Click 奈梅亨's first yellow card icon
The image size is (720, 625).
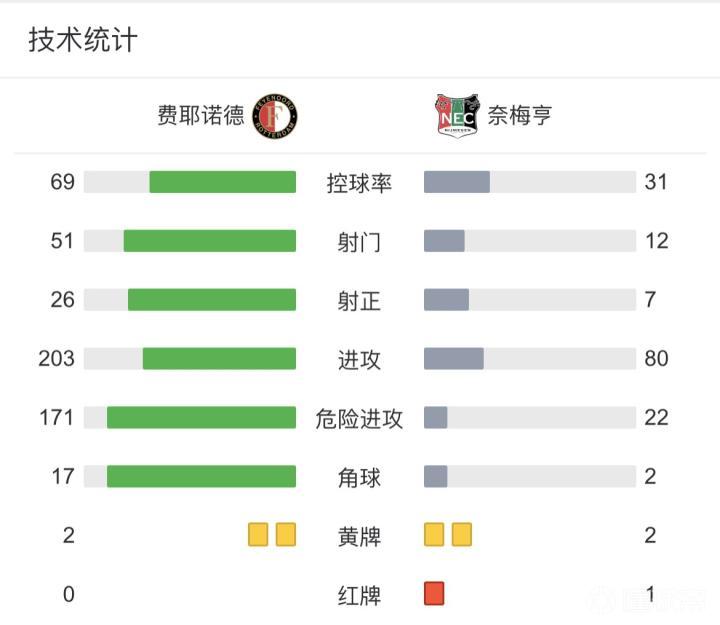coord(434,535)
